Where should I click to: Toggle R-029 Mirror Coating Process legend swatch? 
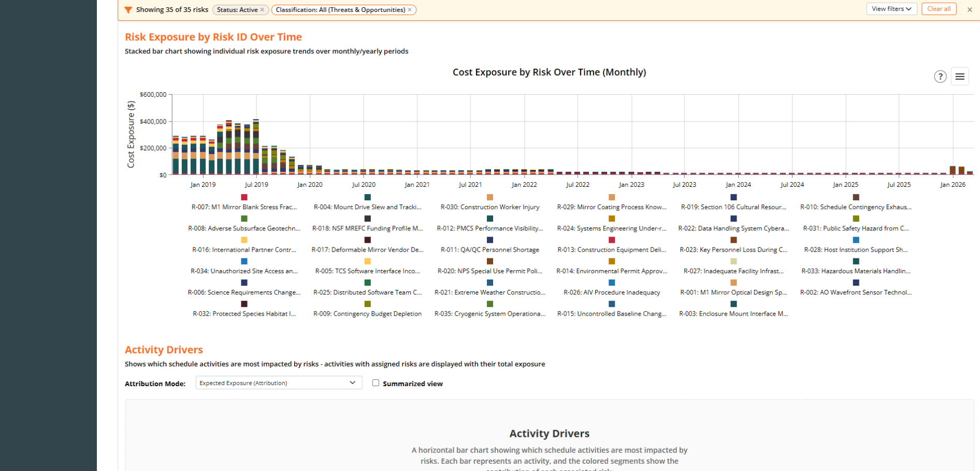tap(612, 197)
